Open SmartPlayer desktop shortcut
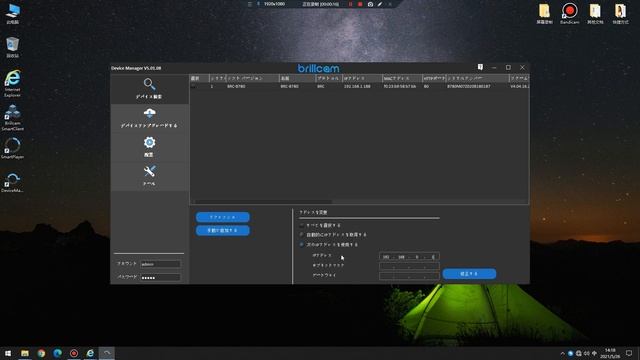The width and height of the screenshot is (640, 360). click(13, 148)
